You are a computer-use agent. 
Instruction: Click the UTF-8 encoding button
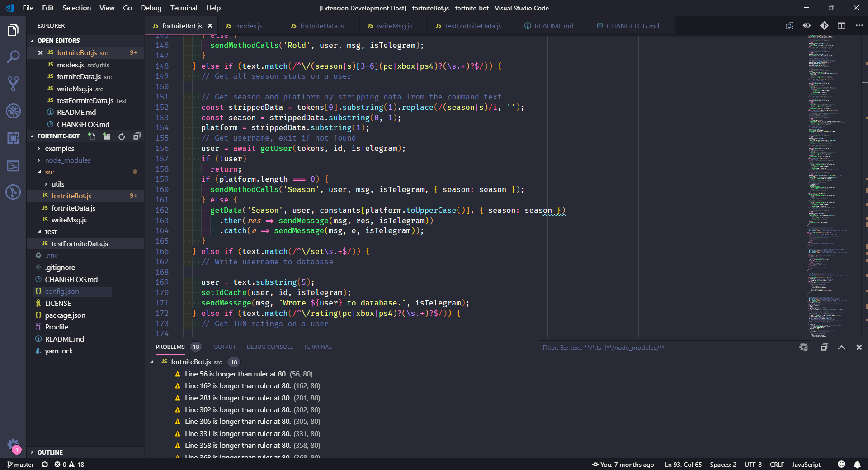click(x=753, y=465)
